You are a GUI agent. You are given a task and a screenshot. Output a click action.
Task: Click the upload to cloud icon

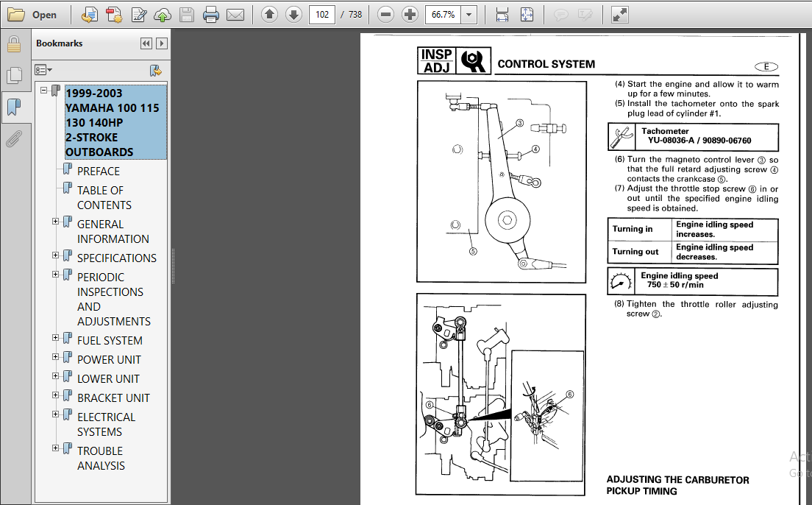(x=163, y=15)
